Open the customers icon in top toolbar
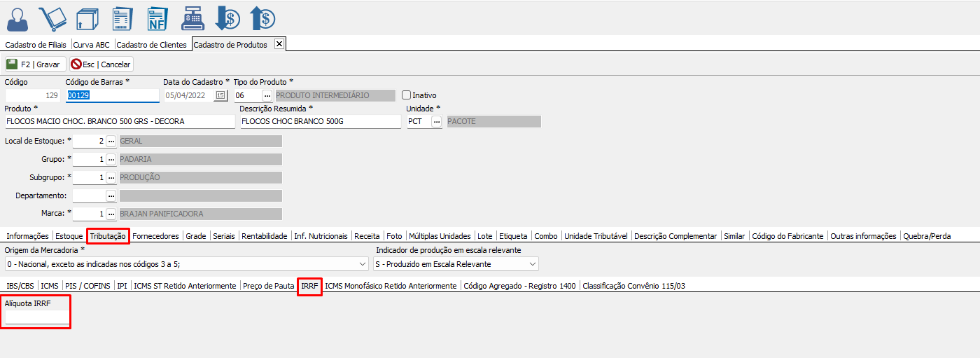 point(17,18)
